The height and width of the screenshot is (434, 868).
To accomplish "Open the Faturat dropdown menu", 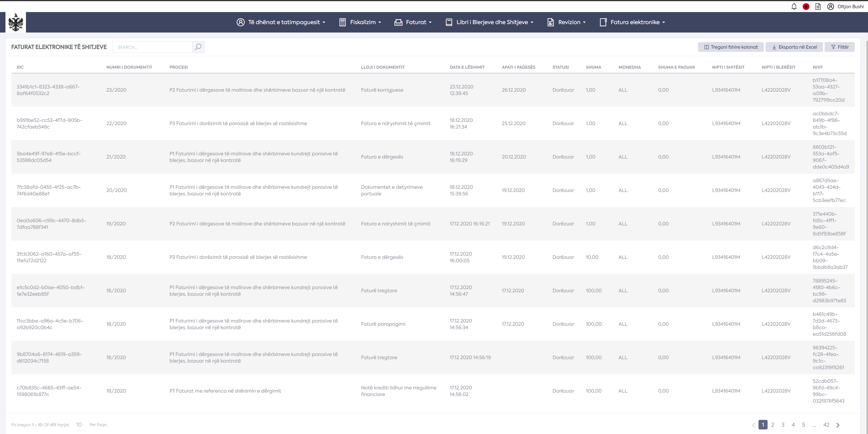I will [x=413, y=22].
